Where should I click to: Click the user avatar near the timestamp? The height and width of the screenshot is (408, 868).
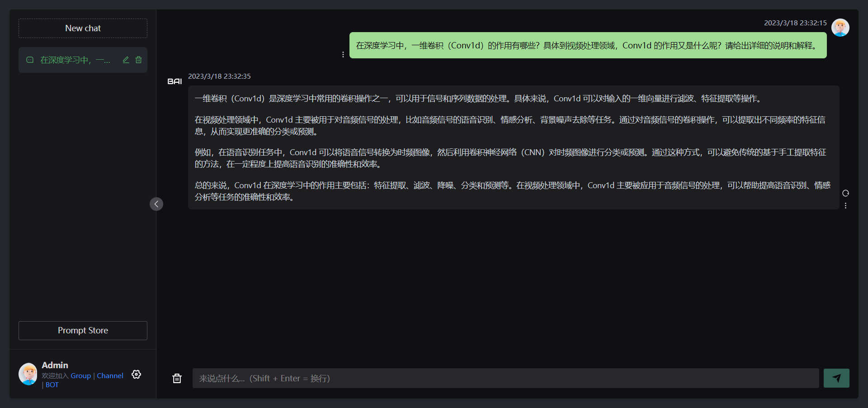[840, 27]
